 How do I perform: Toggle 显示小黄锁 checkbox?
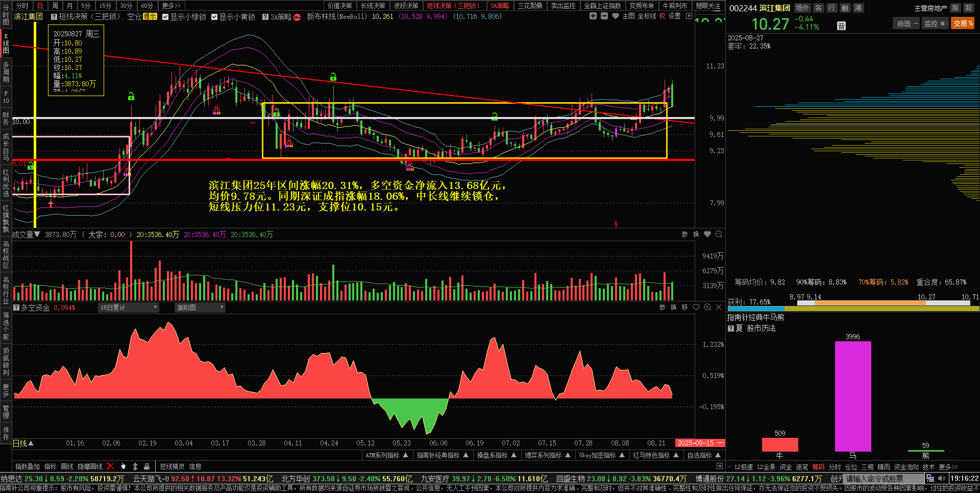pos(214,17)
